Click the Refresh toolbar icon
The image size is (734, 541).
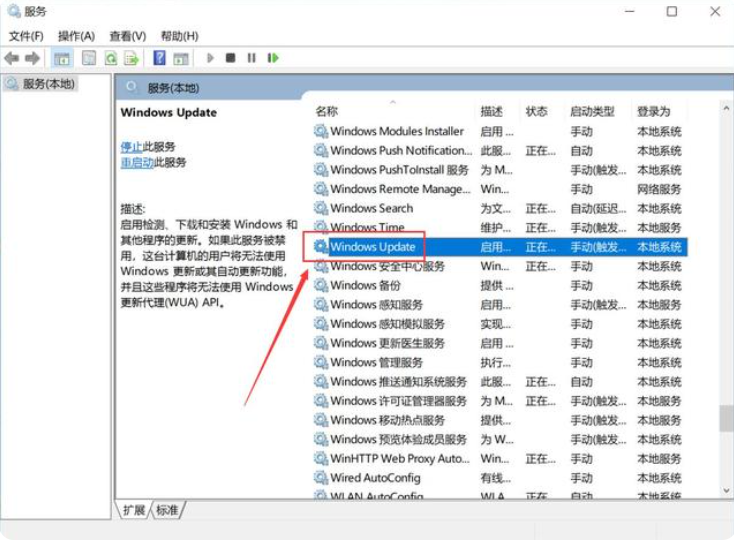[111, 58]
